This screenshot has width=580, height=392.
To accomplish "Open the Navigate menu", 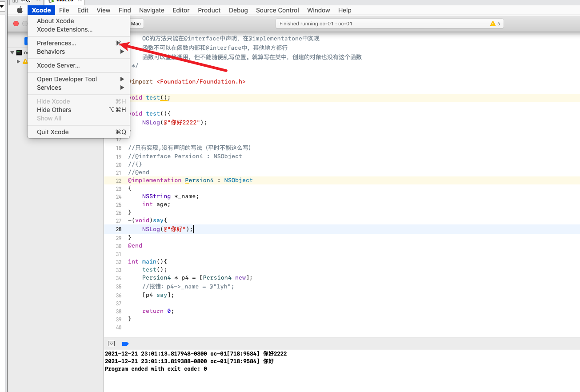I will (152, 10).
